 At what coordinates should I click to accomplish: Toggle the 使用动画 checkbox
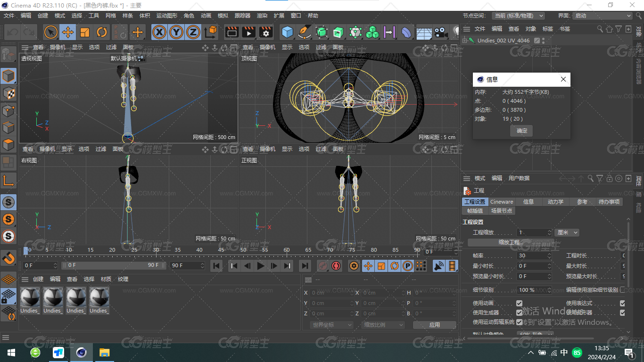coord(519,303)
